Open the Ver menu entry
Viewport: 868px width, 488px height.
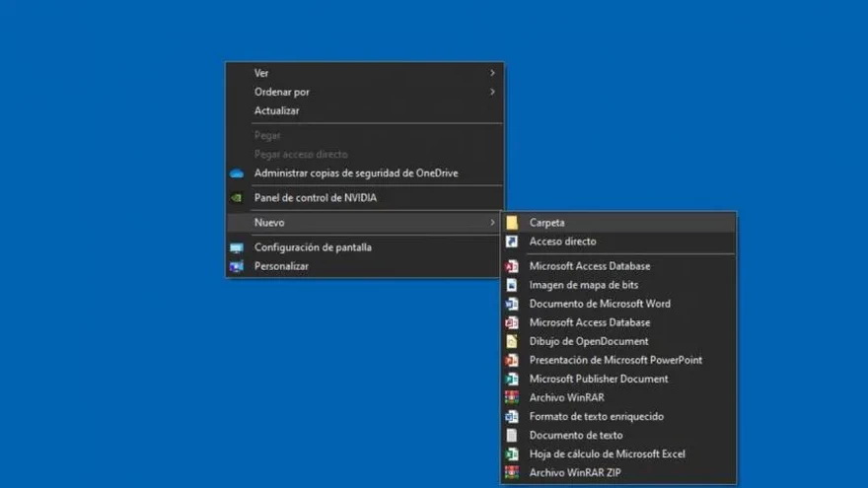(364, 73)
